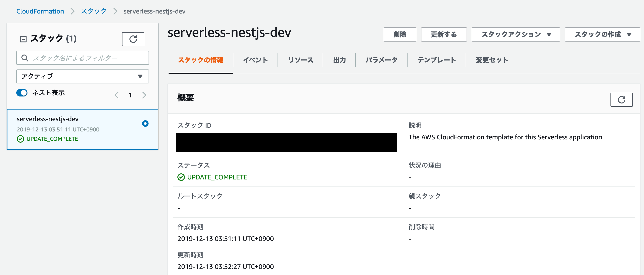The image size is (644, 275).
Task: Collapse the スタック (1) panel
Action: [x=23, y=38]
